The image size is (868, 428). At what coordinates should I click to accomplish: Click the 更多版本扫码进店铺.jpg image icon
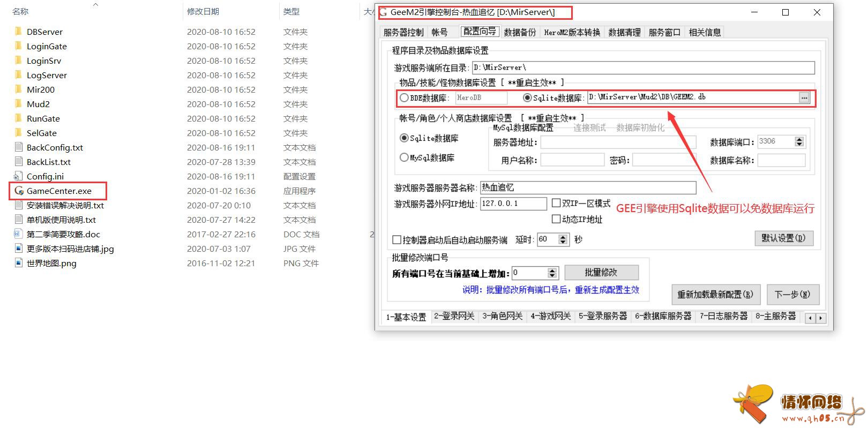coord(19,249)
